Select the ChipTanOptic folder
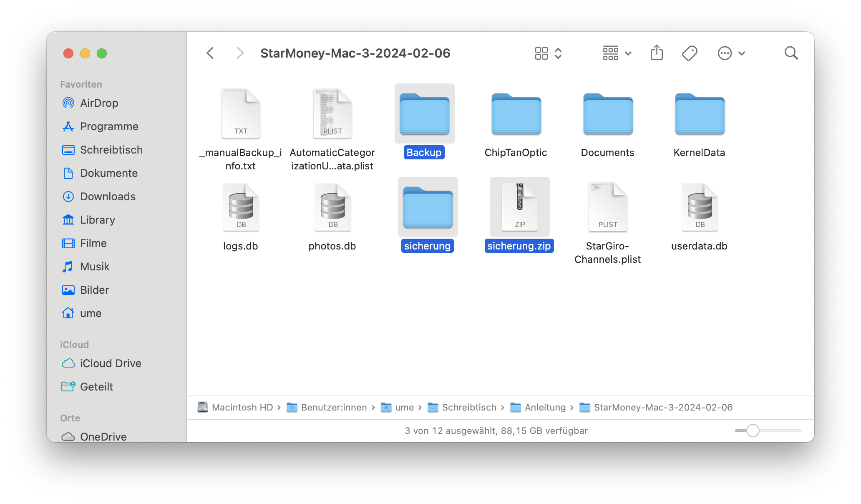Image resolution: width=861 pixels, height=504 pixels. click(x=516, y=114)
